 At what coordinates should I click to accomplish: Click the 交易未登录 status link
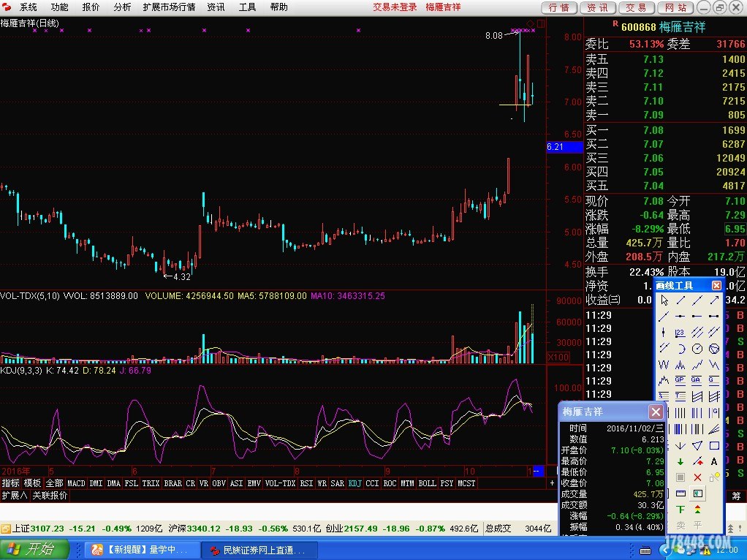point(395,7)
